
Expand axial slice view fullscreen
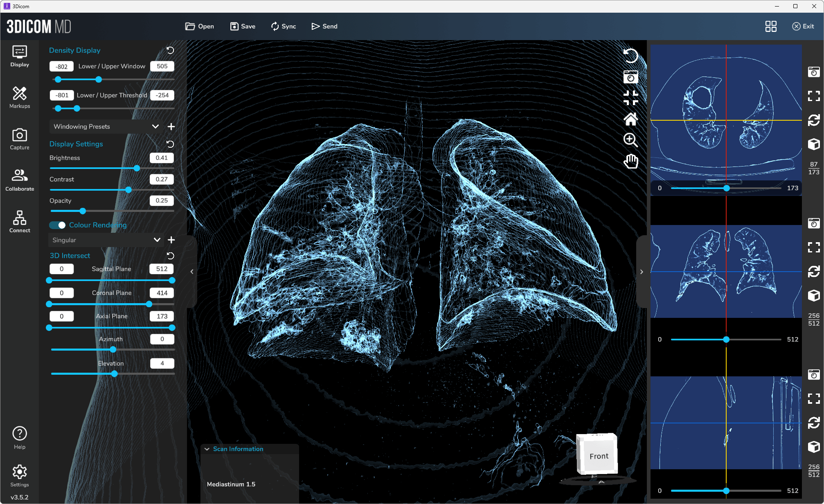pos(814,96)
